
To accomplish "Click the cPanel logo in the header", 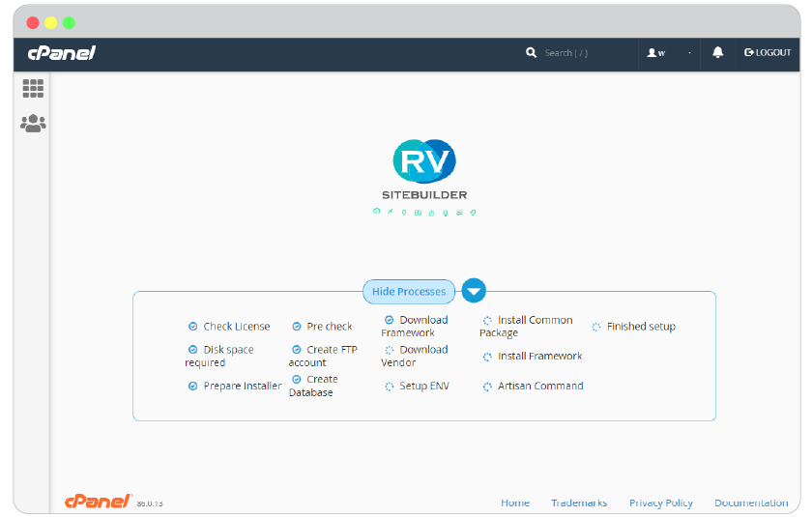I will coord(61,53).
